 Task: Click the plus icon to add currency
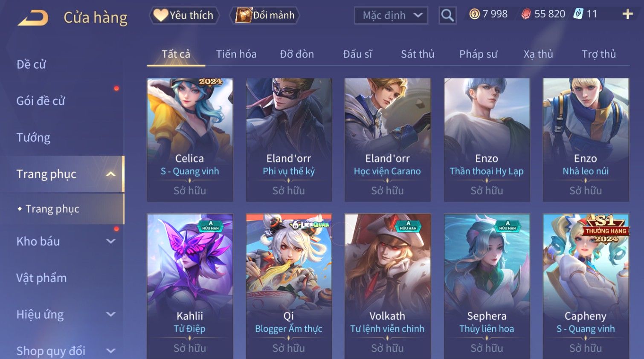coord(627,14)
